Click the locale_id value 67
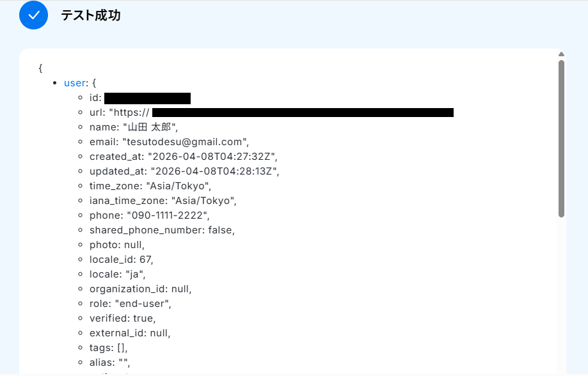This screenshot has height=376, width=588. (x=146, y=260)
